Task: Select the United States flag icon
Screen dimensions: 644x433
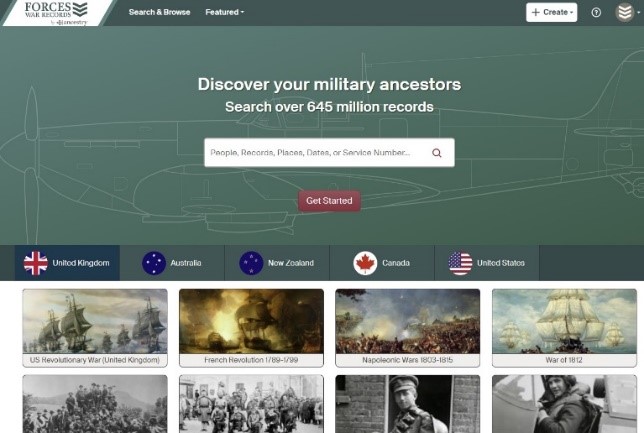Action: [460, 263]
